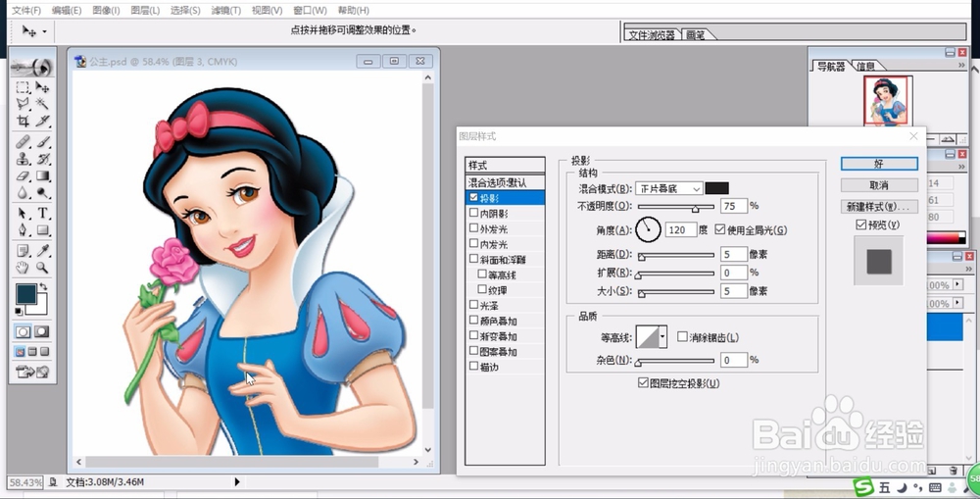Image resolution: width=980 pixels, height=499 pixels.
Task: Toggle the 使用全局光 checkbox
Action: [720, 229]
